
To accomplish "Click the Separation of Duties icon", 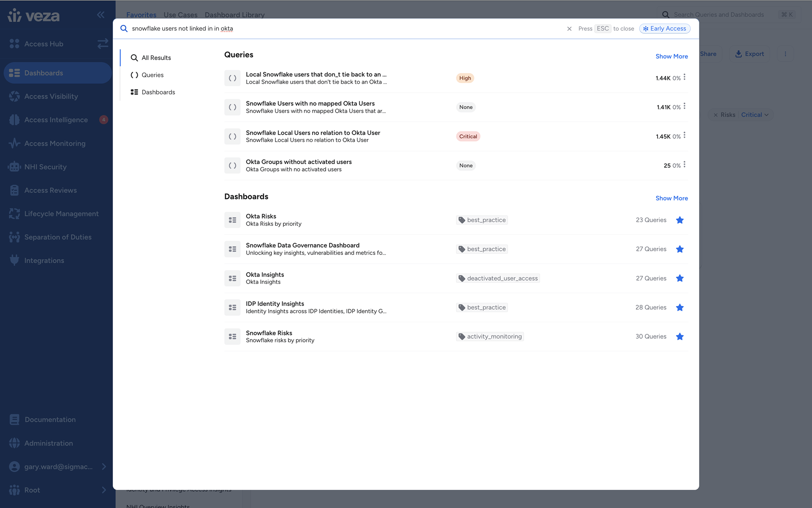I will pyautogui.click(x=14, y=237).
